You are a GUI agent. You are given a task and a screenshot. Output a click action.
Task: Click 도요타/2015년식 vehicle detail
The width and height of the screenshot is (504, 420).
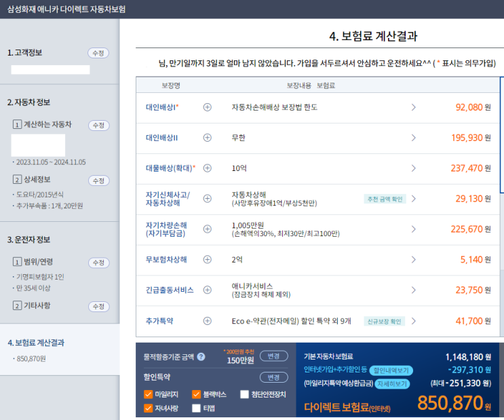point(40,195)
